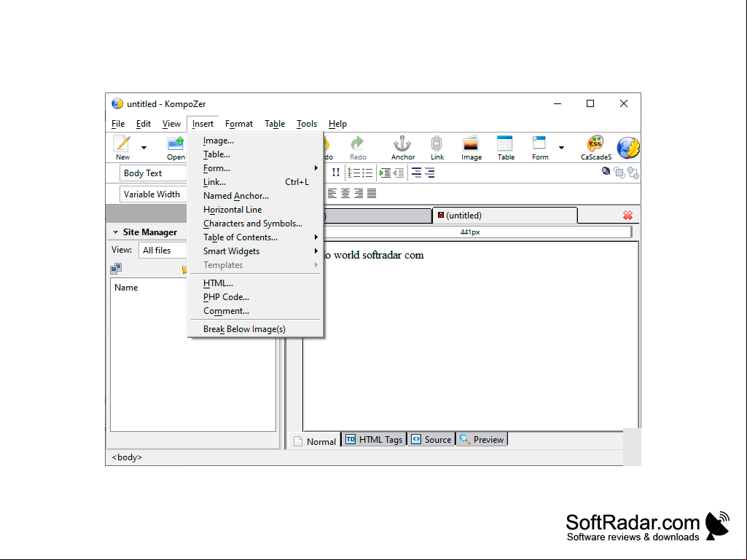Justify text alignment
Viewport: 747px width, 560px height.
point(372,193)
